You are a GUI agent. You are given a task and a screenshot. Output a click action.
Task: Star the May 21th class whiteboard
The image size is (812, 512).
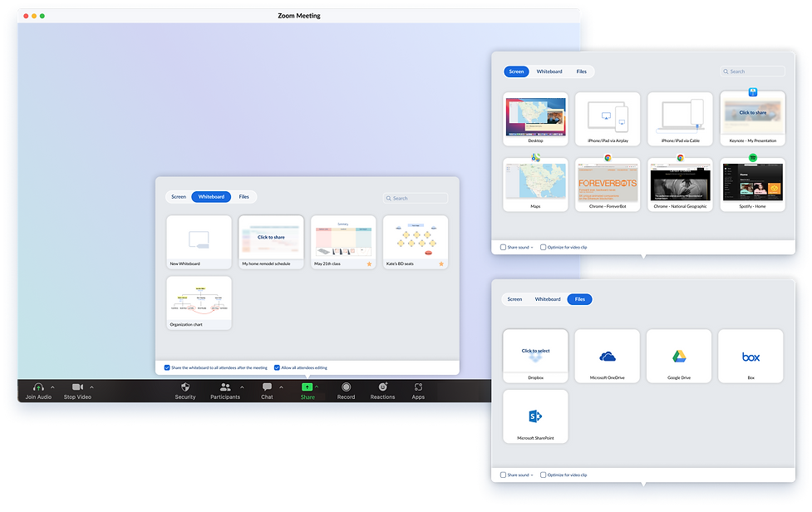point(369,264)
